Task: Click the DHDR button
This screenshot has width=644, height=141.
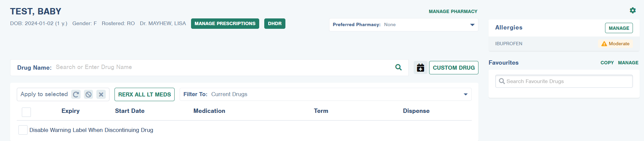Action: (275, 24)
